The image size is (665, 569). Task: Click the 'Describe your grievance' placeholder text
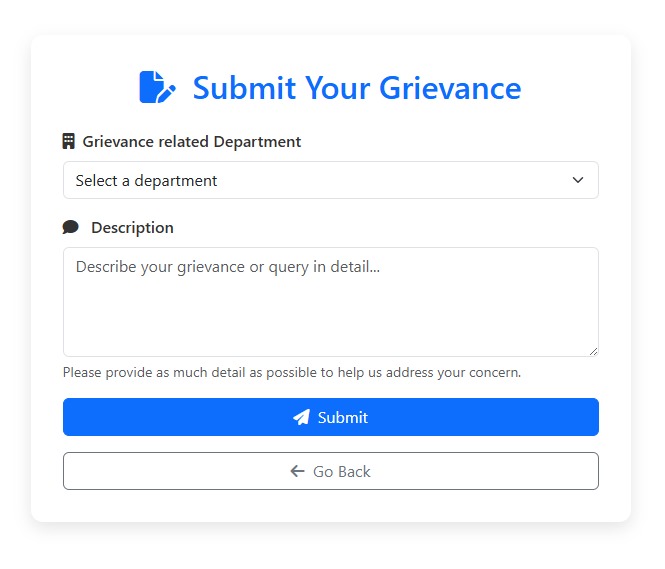(228, 267)
